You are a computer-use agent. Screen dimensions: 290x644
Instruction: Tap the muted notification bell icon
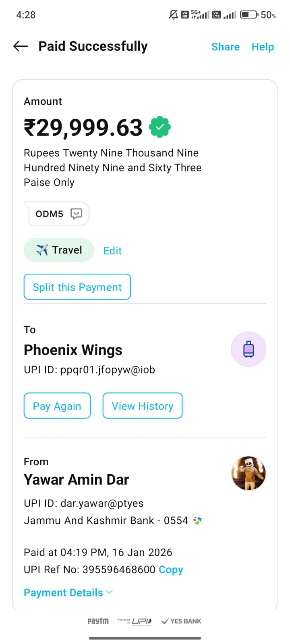(x=173, y=15)
